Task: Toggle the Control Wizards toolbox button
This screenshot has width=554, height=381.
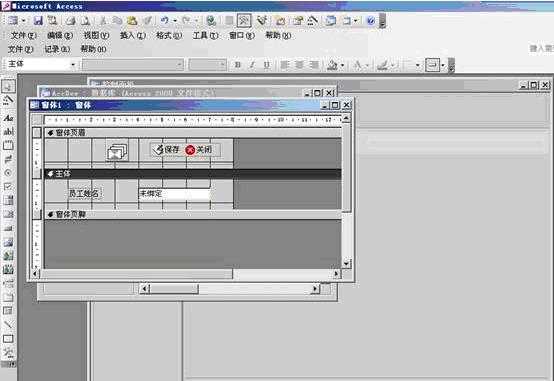Action: tap(8, 100)
